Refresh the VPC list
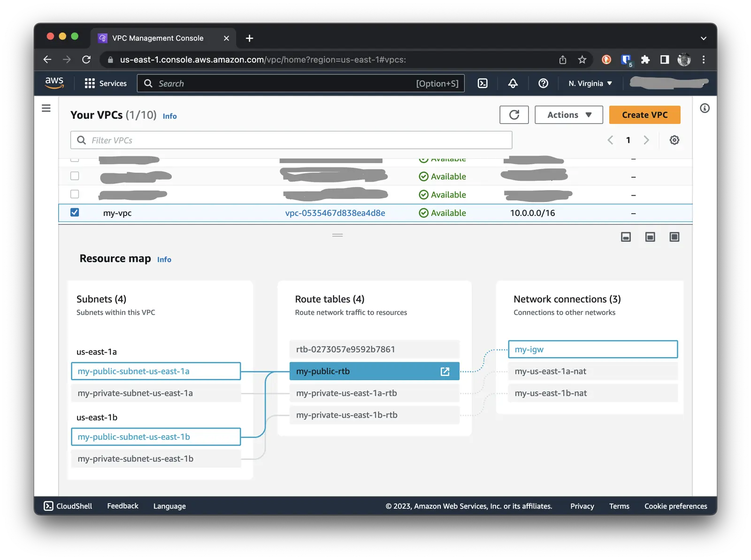 (x=514, y=115)
